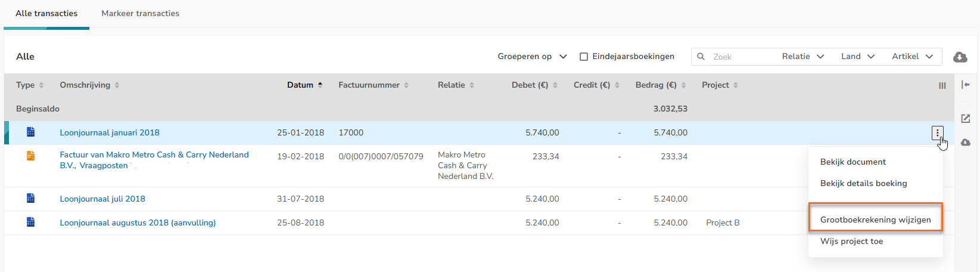Enable the Eindejaarsboekingen checkbox
The image size is (980, 272).
click(x=584, y=57)
